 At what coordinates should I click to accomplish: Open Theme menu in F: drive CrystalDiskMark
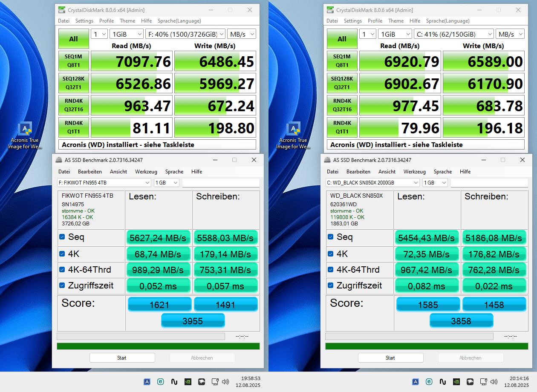coord(127,21)
